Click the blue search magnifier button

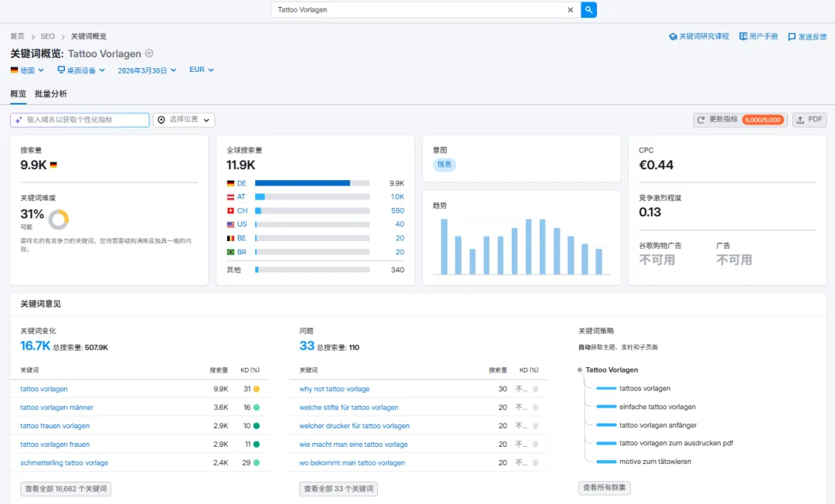[x=588, y=9]
